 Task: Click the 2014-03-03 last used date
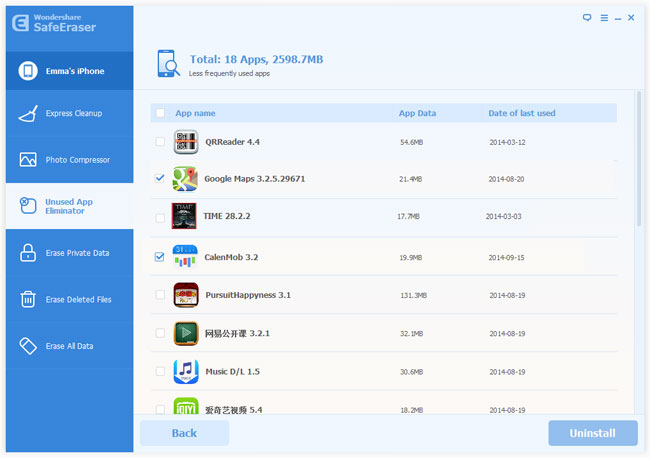(x=504, y=216)
